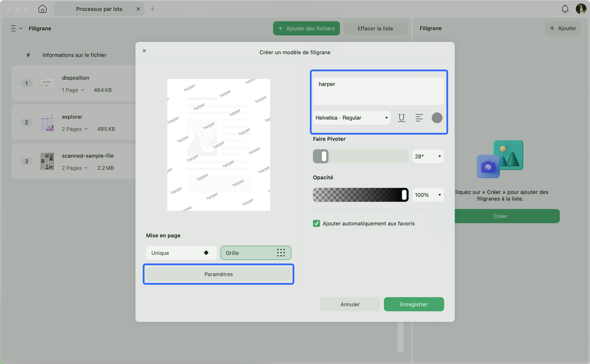Go to the home screen icon

(42, 9)
